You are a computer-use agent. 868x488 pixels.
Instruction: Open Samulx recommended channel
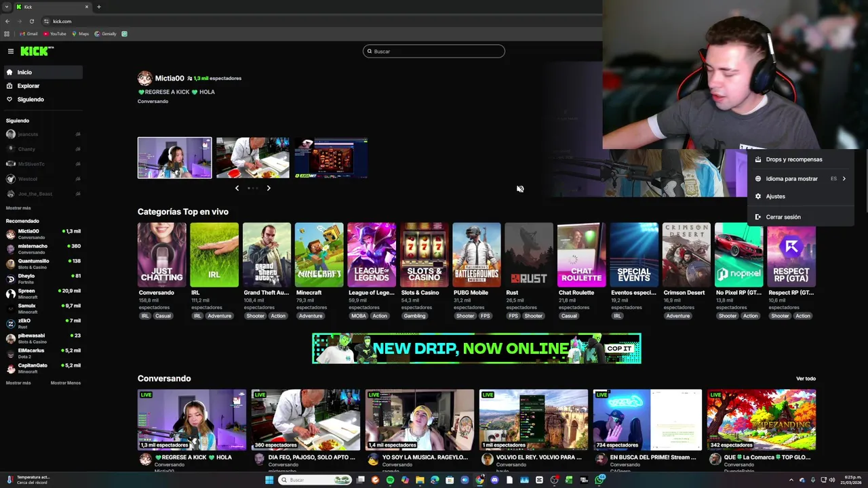43,308
